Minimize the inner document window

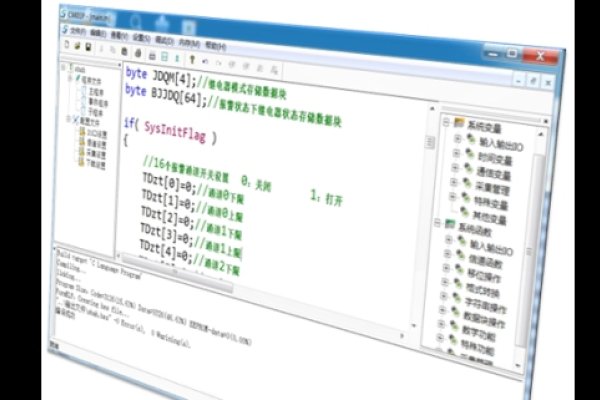[518, 80]
